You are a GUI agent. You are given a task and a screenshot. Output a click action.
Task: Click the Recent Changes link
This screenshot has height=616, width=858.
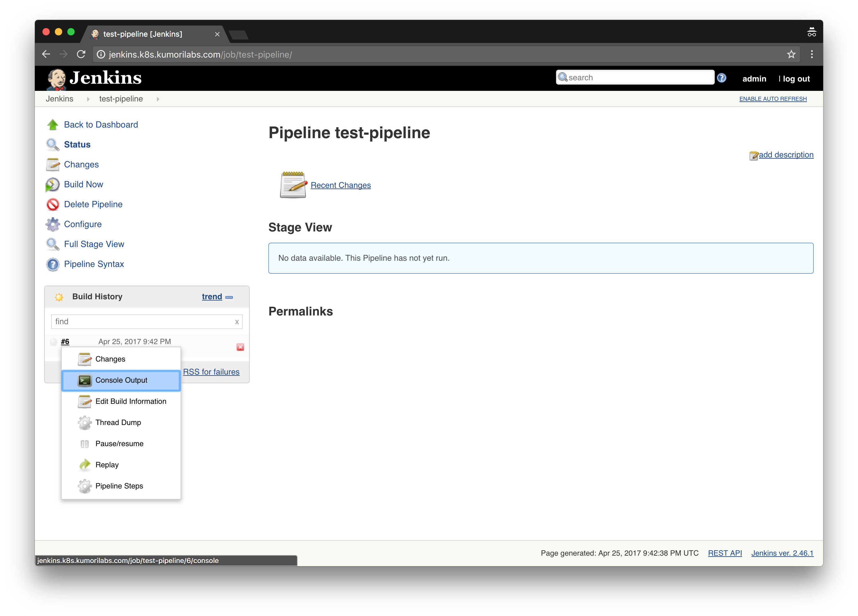[x=340, y=185]
